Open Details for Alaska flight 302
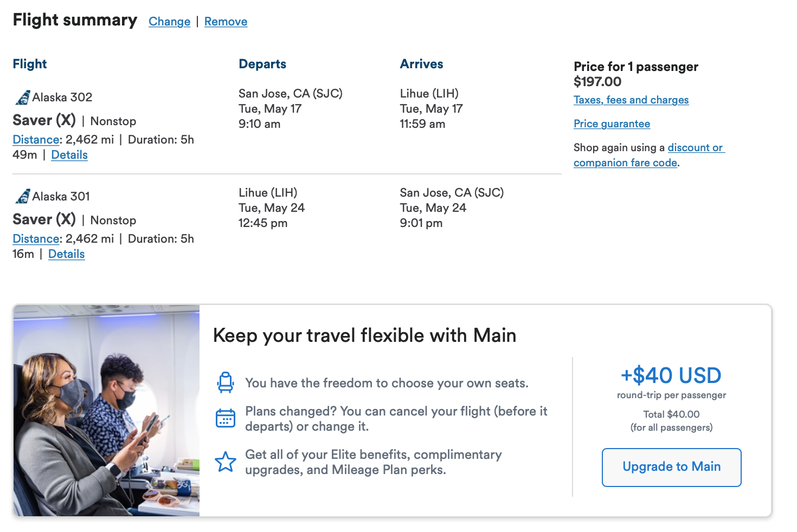Viewport: 797px width, 532px height. (69, 155)
